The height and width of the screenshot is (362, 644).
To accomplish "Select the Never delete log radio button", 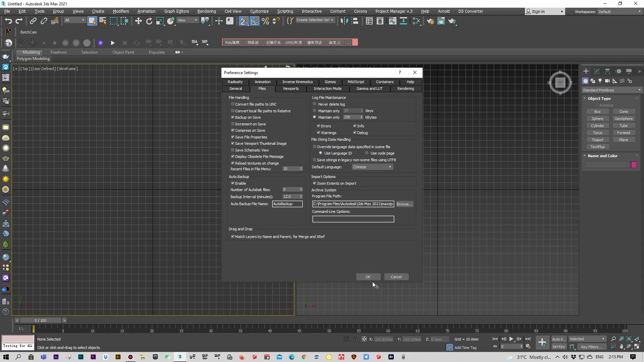I will pyautogui.click(x=315, y=104).
